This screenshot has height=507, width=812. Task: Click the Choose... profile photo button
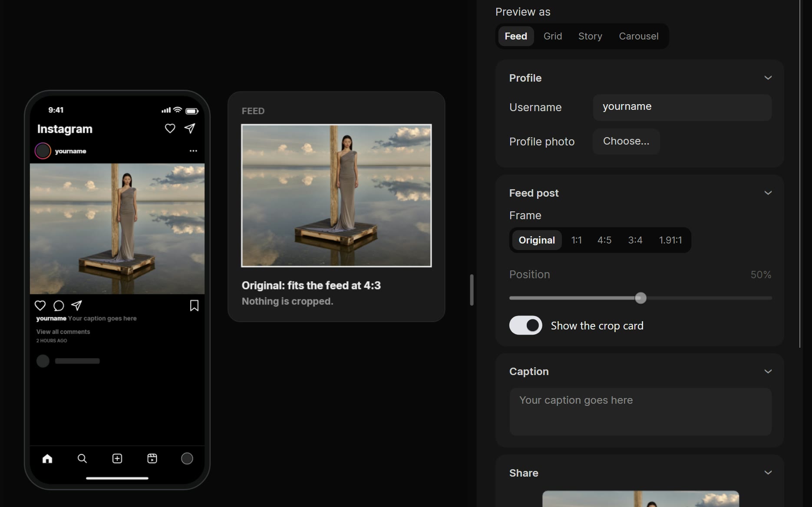tap(626, 141)
